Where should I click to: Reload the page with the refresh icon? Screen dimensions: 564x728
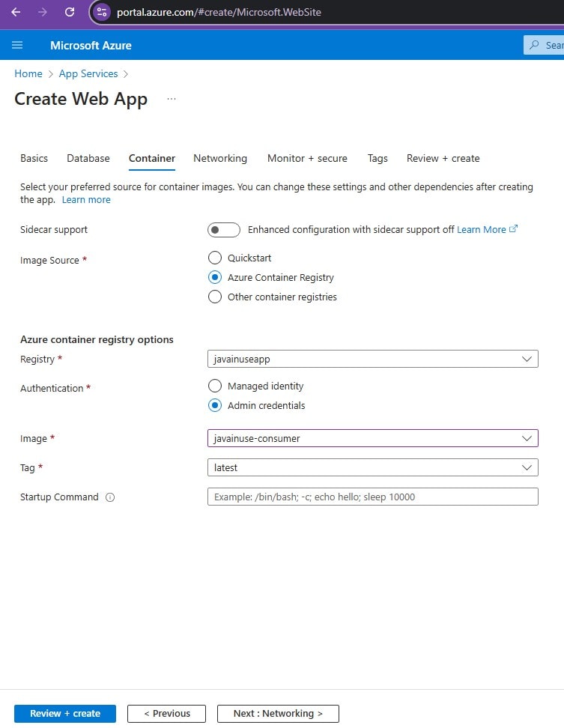[x=70, y=12]
